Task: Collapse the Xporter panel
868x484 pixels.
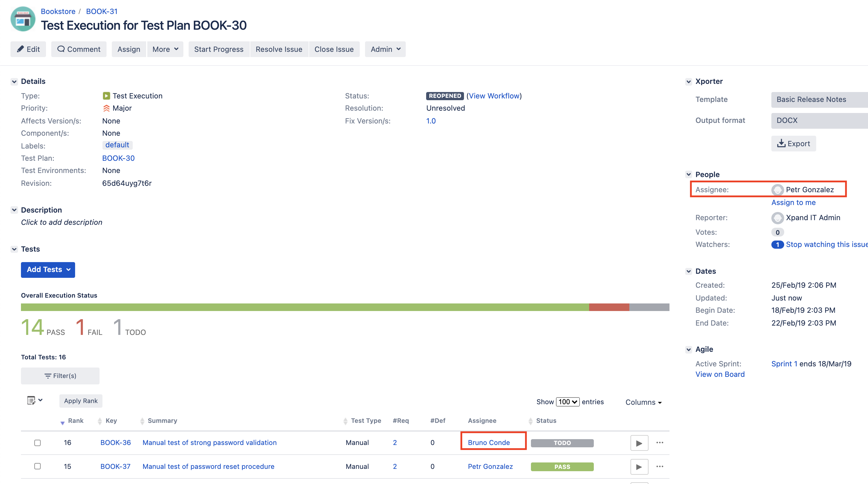Action: 689,81
